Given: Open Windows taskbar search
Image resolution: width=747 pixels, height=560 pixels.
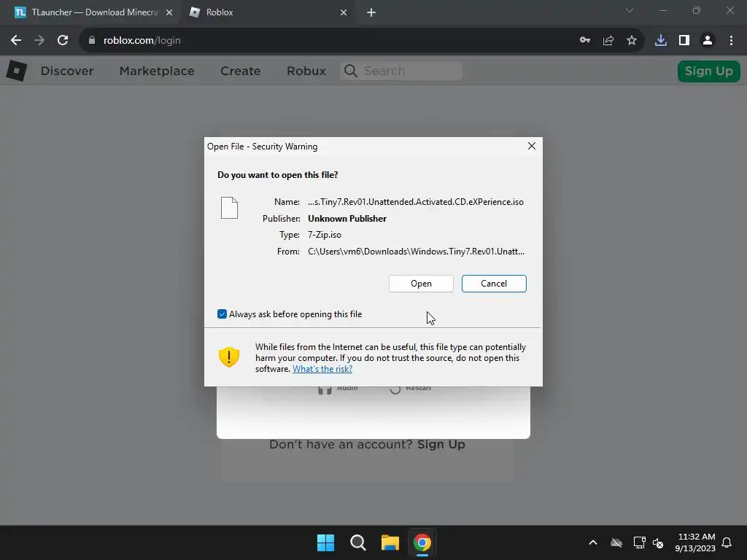Looking at the screenshot, I should pos(357,542).
